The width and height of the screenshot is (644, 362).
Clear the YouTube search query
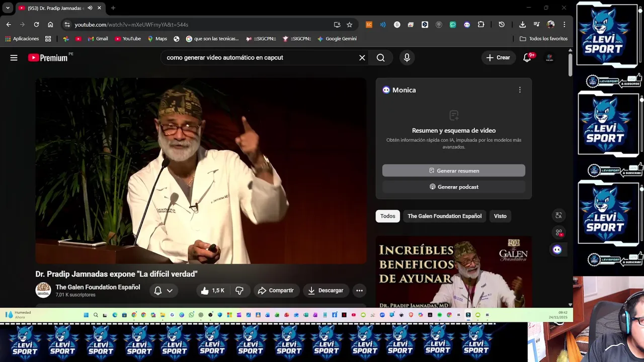362,58
